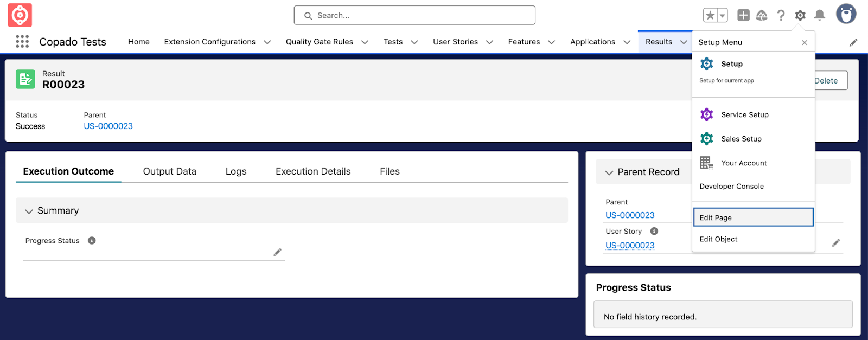Click 'No field history recorded.' text
This screenshot has height=340, width=868.
click(650, 317)
